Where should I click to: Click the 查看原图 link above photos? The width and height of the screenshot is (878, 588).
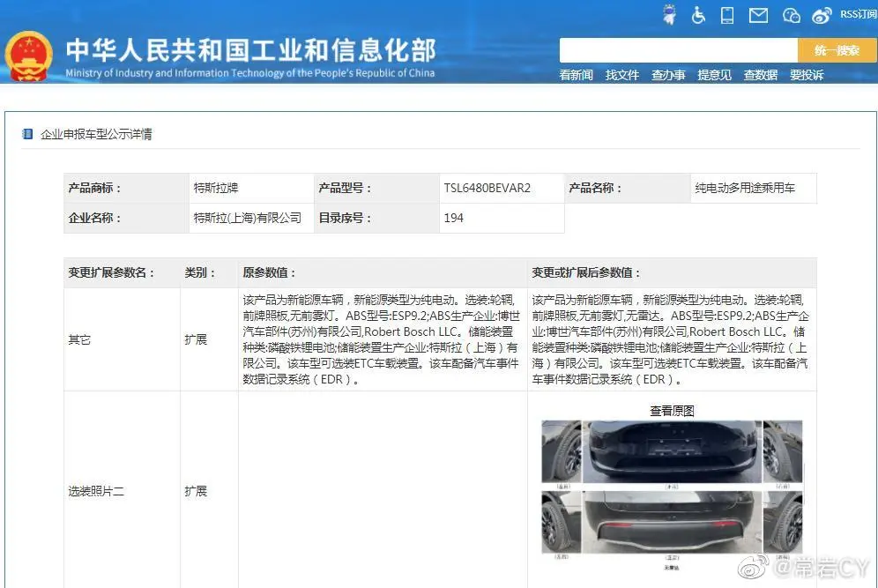pos(672,411)
